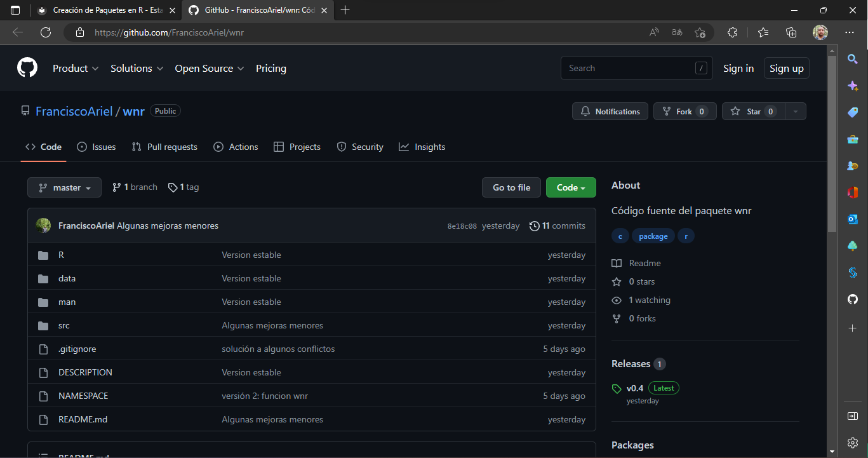The width and height of the screenshot is (868, 458).
Task: Open the games sidebar icon
Action: tap(853, 166)
